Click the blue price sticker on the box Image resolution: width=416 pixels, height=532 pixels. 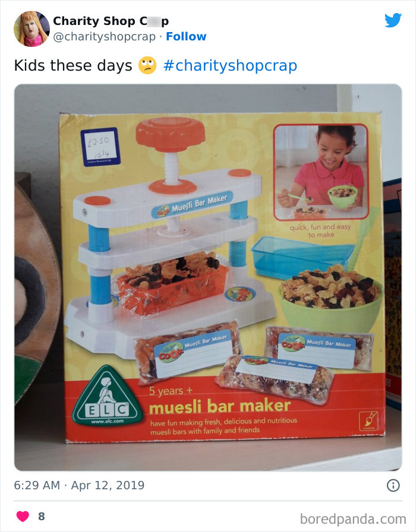pos(100,147)
